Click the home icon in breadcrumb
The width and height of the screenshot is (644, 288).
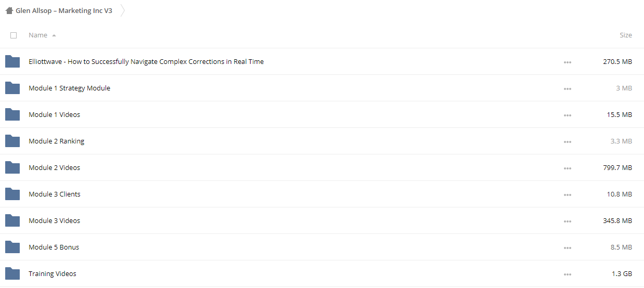point(9,10)
